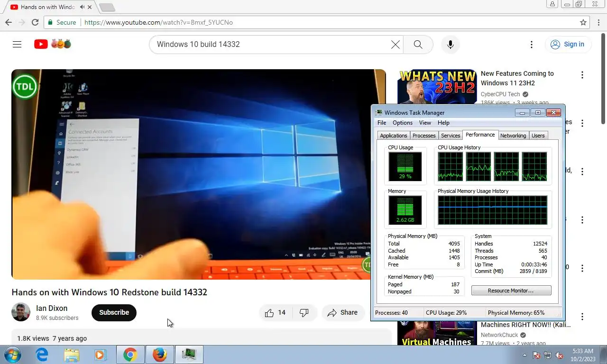Click 'Commit (MB)' value 2859 / 8189
Viewport: 607px width, 364px height.
tap(533, 272)
